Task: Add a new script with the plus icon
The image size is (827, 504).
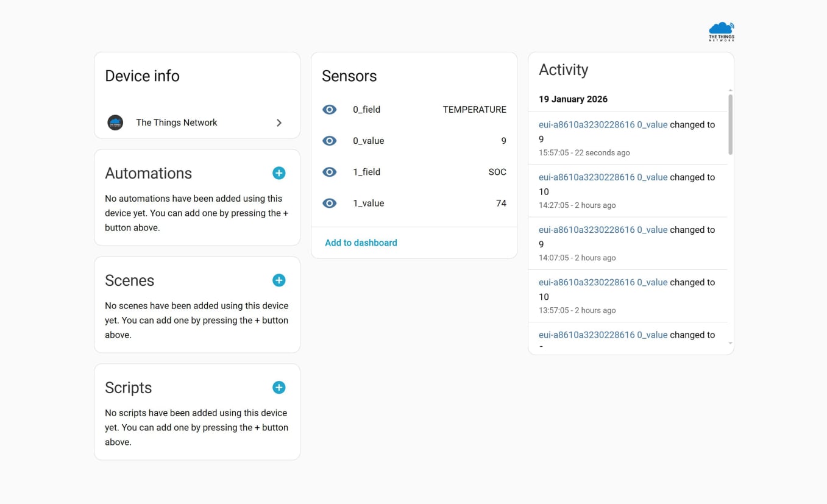Action: coord(279,388)
